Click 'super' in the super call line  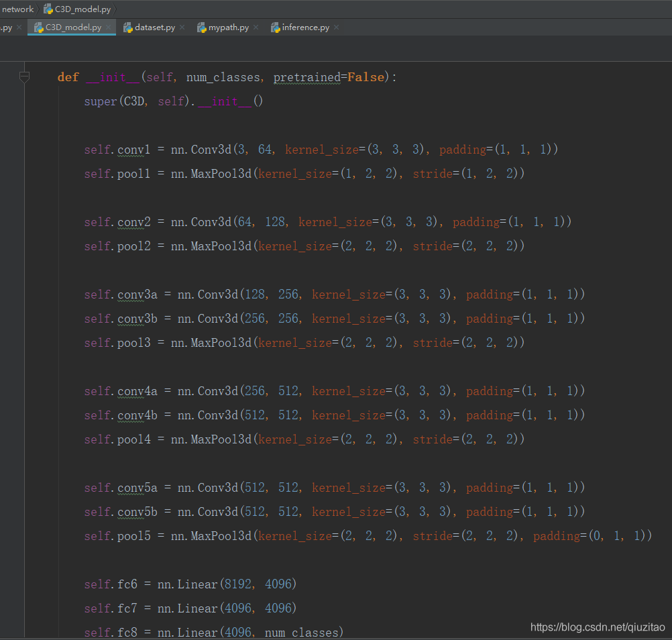(x=101, y=101)
